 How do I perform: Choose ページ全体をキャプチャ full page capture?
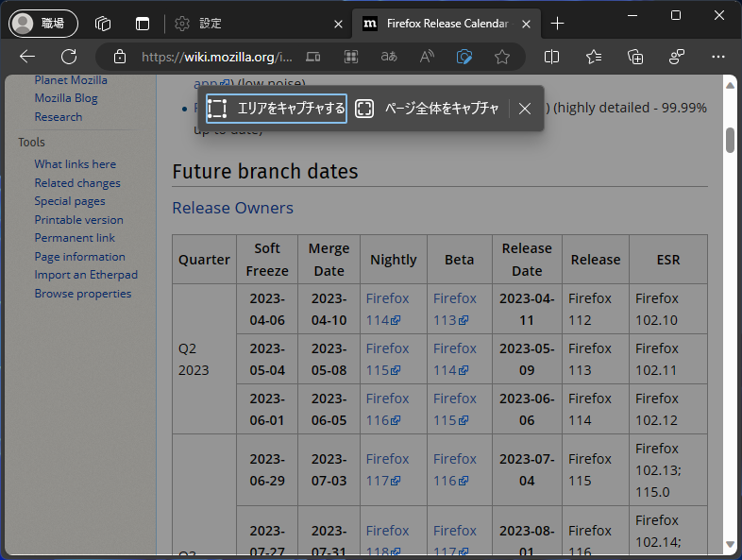(x=428, y=109)
